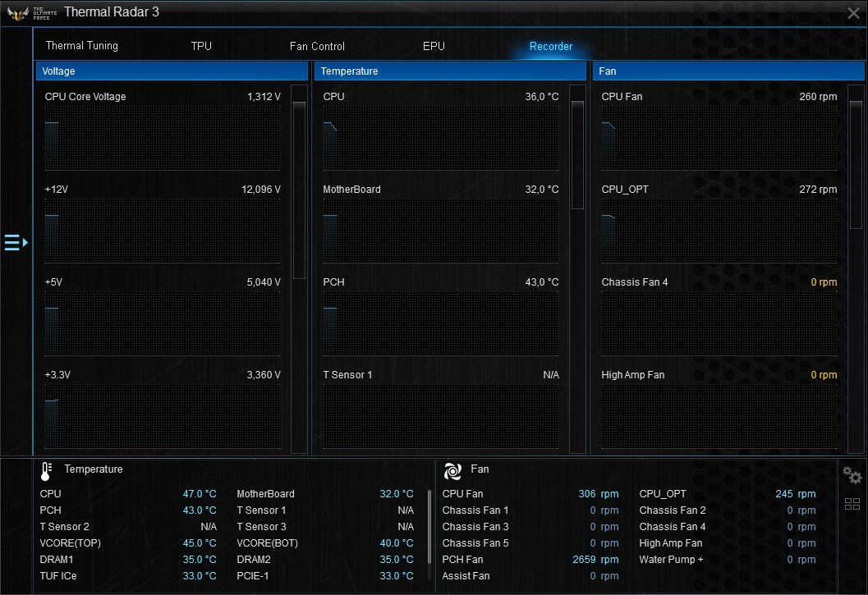This screenshot has width=868, height=595.
Task: Open the Thermal Tuning tab
Action: click(82, 46)
